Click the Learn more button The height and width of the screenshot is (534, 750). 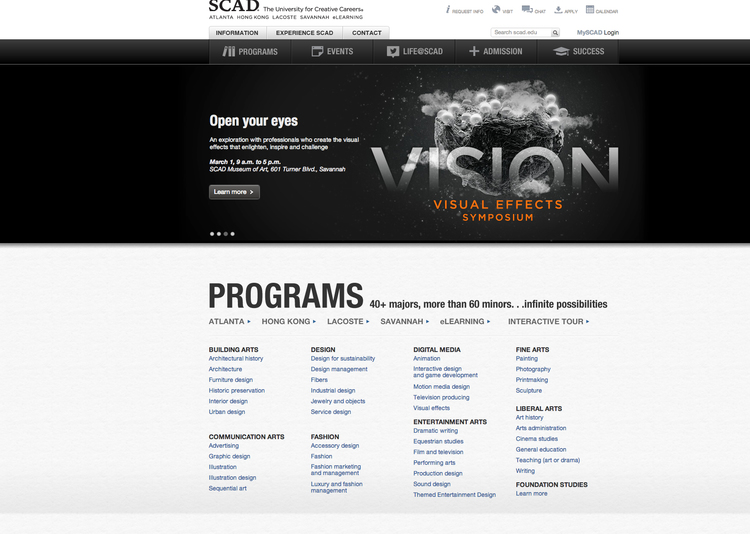click(234, 192)
